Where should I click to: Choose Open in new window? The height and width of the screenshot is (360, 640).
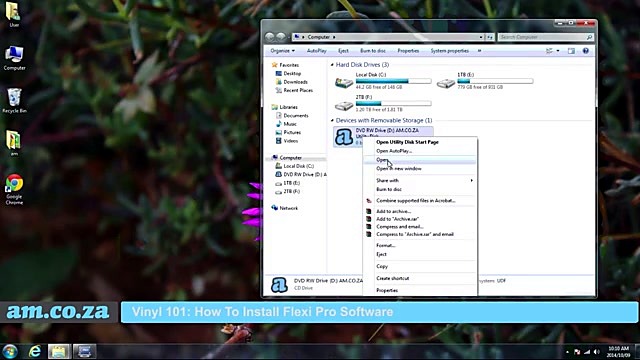399,169
